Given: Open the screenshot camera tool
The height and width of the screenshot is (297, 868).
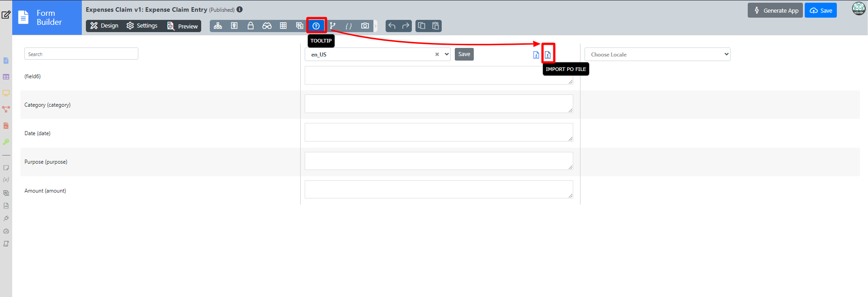Looking at the screenshot, I should (x=365, y=26).
